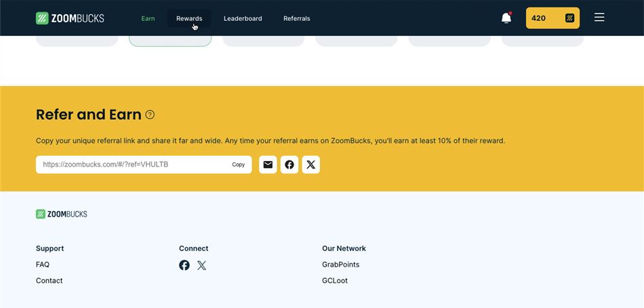644x308 pixels.
Task: Click the Refer and Earn help icon
Action: point(150,115)
